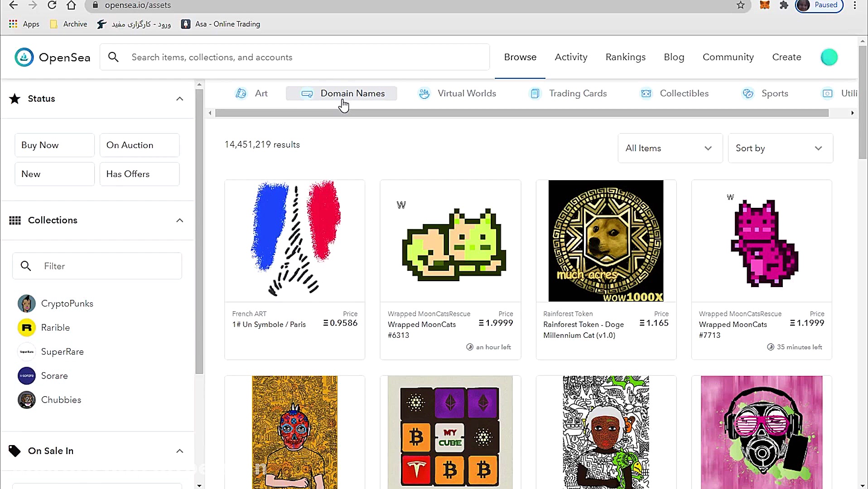Click the Utility category icon
This screenshot has width=868, height=489.
pyautogui.click(x=827, y=93)
